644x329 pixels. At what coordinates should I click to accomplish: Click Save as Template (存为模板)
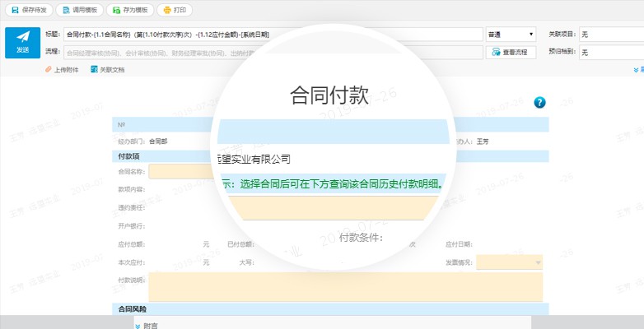click(x=128, y=11)
